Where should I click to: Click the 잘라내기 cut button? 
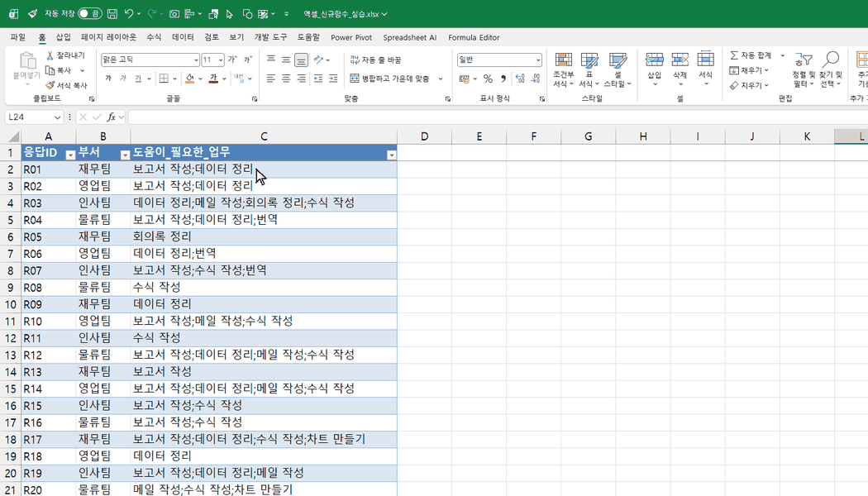coord(65,55)
